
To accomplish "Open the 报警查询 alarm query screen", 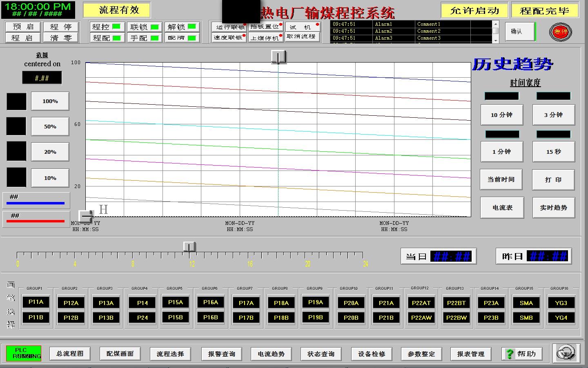I will pyautogui.click(x=221, y=354).
